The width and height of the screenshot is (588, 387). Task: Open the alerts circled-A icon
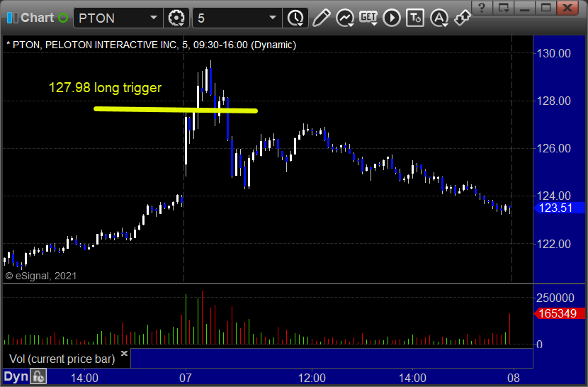coord(439,18)
